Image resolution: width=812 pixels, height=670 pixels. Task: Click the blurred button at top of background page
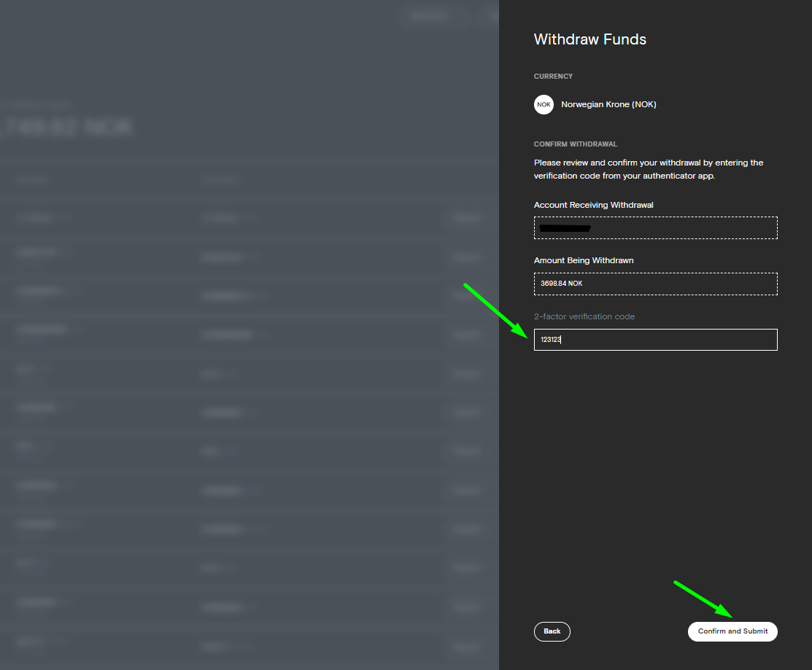[x=428, y=16]
